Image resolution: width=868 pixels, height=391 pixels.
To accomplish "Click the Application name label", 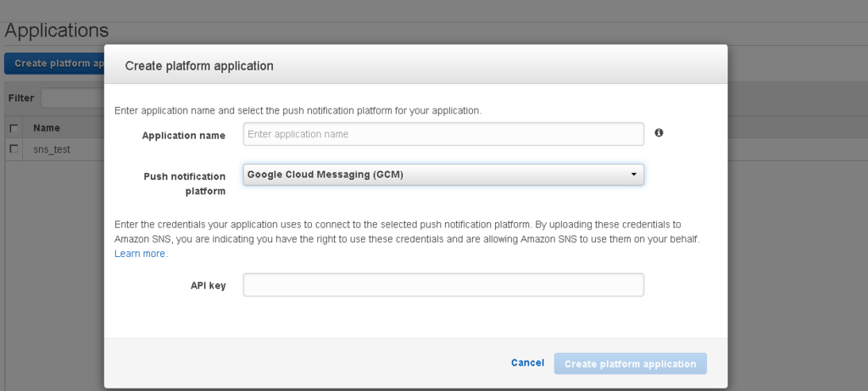I will 184,136.
